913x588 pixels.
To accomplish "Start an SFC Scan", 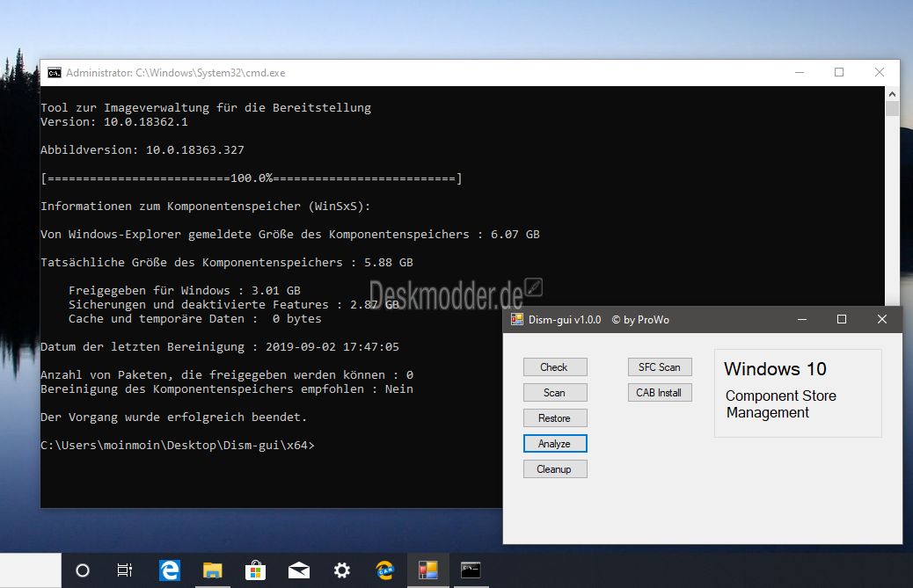I will coord(660,367).
